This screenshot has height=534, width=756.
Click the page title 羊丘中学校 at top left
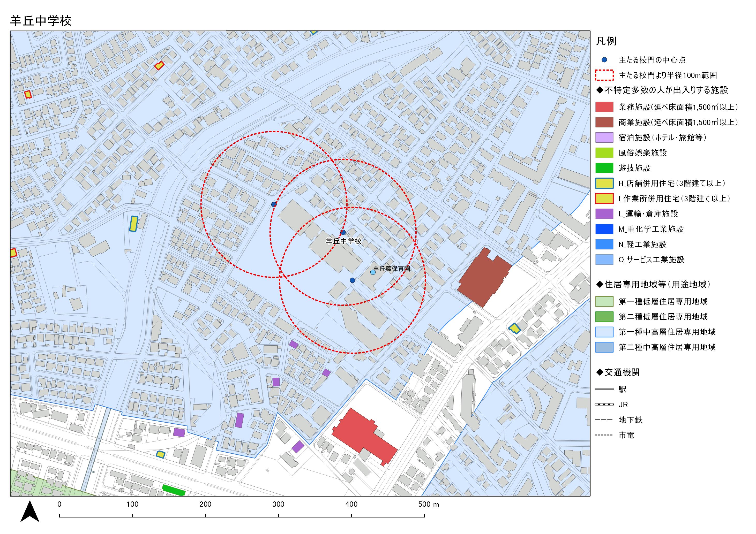[41, 21]
